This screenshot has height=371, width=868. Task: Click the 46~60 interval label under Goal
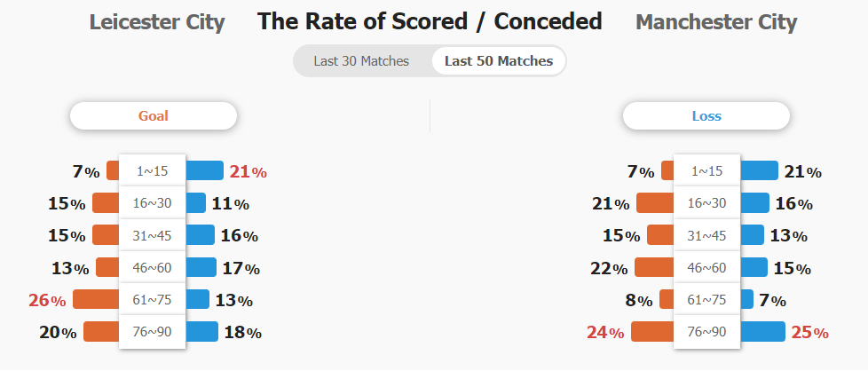click(153, 267)
